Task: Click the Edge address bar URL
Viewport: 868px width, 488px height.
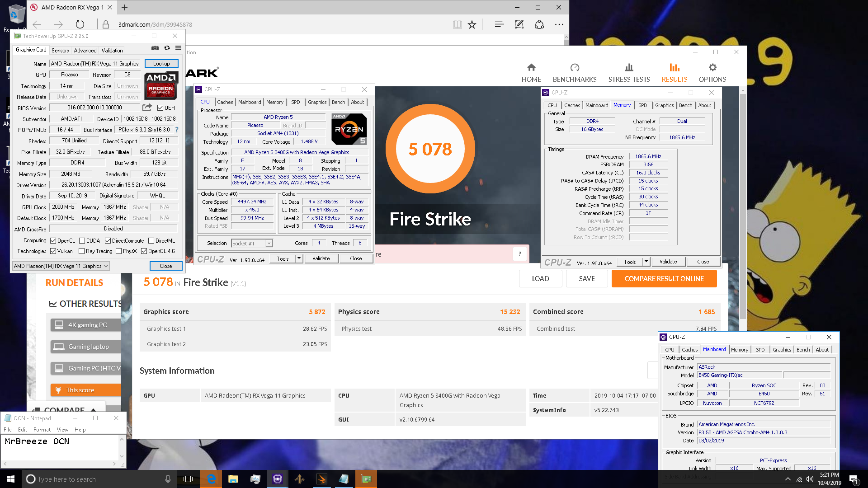Action: [155, 24]
